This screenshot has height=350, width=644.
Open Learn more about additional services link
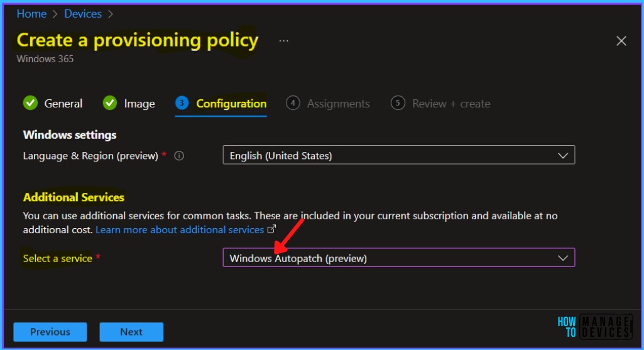[x=180, y=229]
